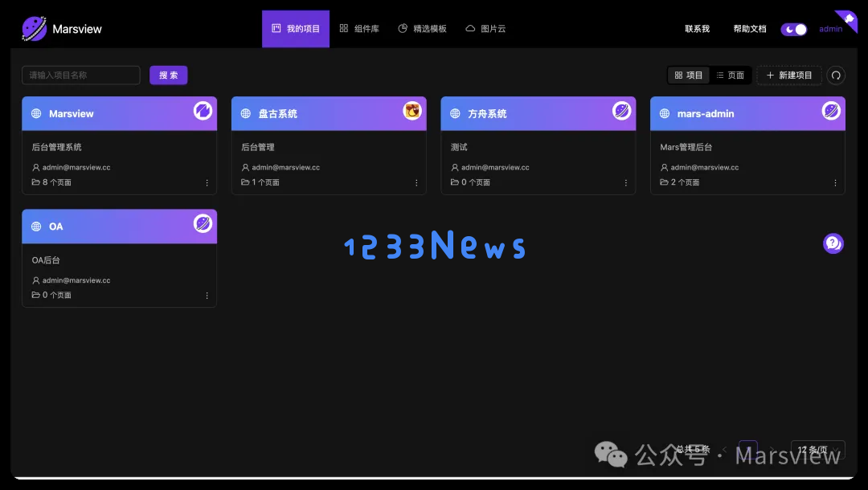Viewport: 868px width, 490px height.
Task: Open the mars-admin project title
Action: [x=706, y=114]
